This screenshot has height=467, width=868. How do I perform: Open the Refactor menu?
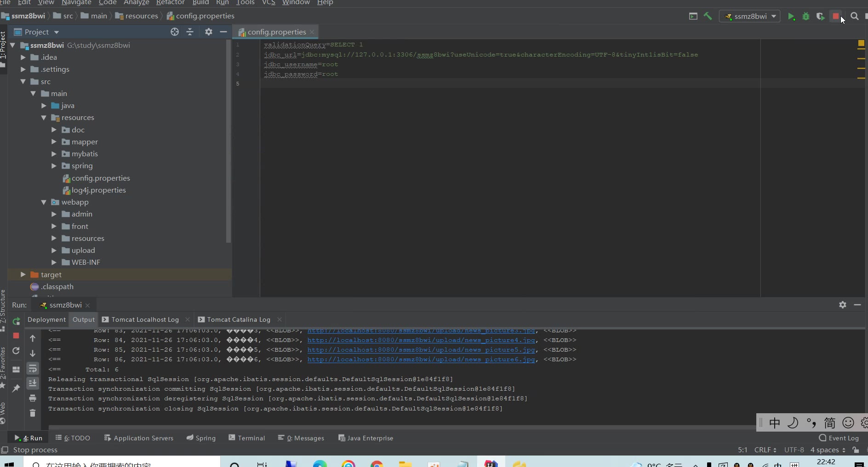tap(171, 3)
